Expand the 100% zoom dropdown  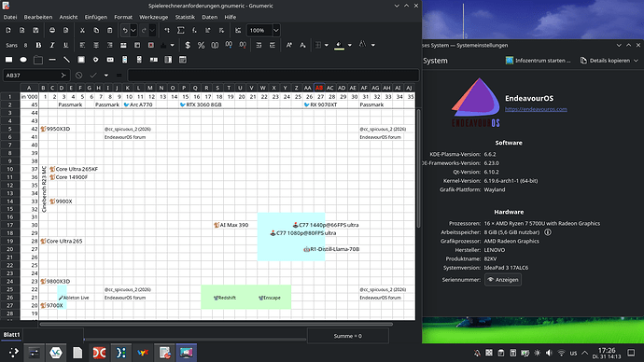coord(276,31)
